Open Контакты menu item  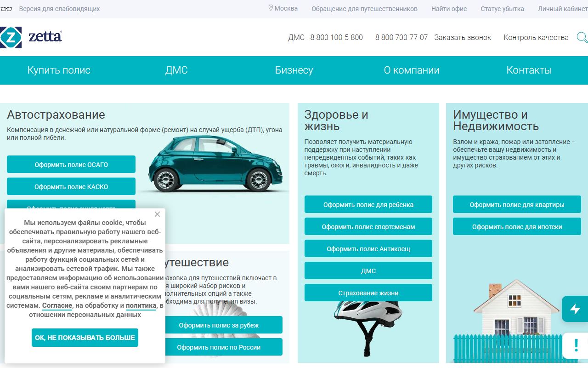point(529,70)
